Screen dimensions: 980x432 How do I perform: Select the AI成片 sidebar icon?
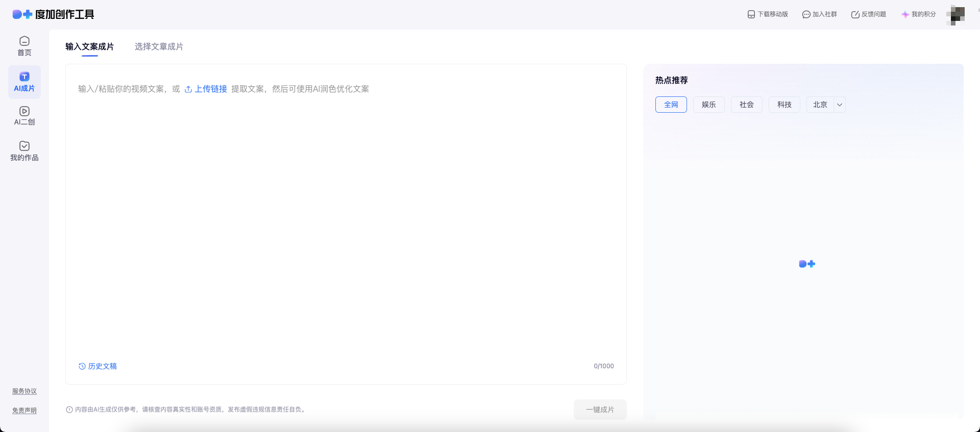[x=24, y=77]
